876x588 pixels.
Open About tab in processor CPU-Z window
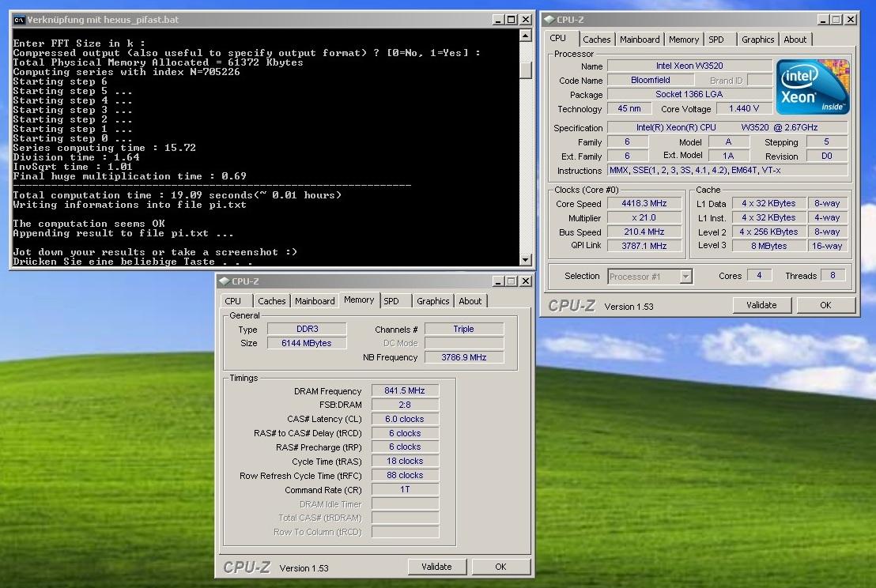pos(795,40)
